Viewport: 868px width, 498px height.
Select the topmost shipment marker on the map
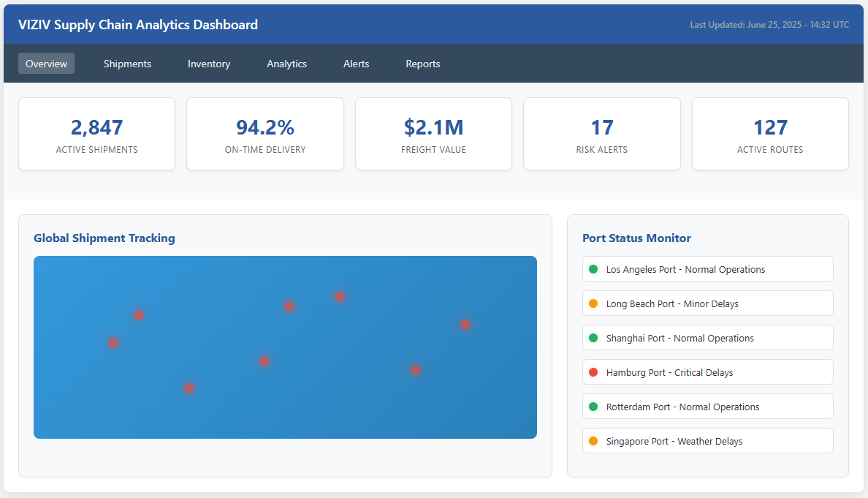340,297
